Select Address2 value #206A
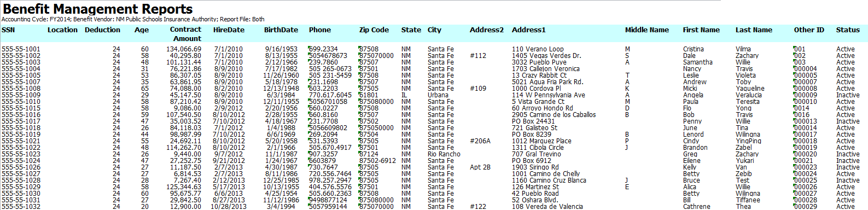Viewport: 868px width, 210px height. tap(480, 141)
